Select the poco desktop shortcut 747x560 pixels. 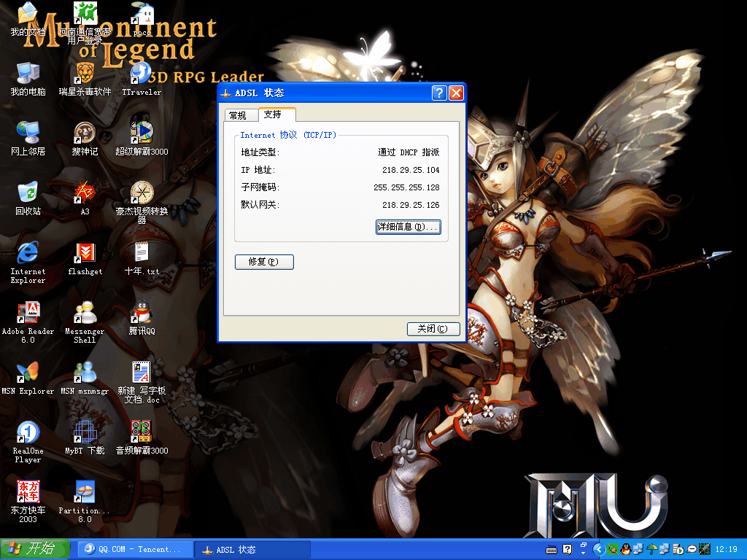[x=142, y=20]
